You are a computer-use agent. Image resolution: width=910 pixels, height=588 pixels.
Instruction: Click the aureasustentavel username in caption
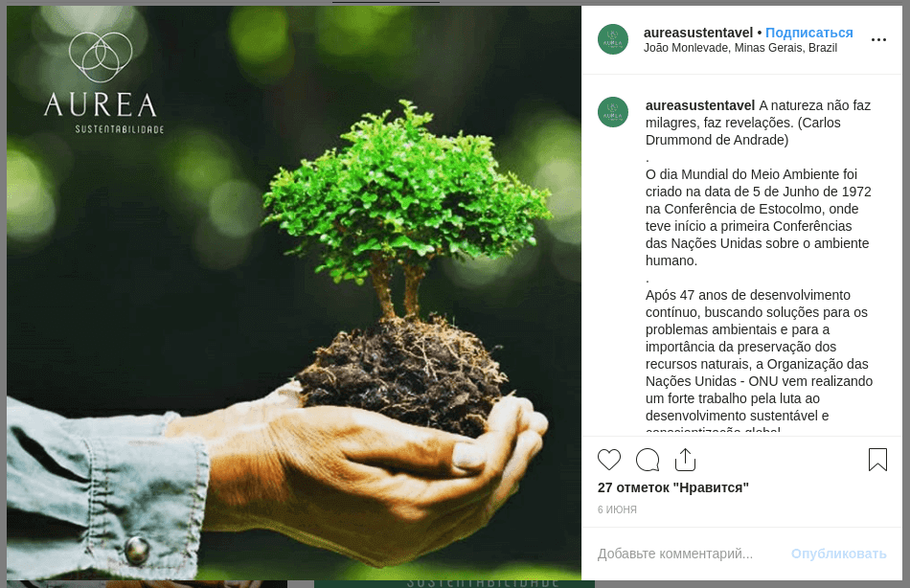click(x=700, y=105)
